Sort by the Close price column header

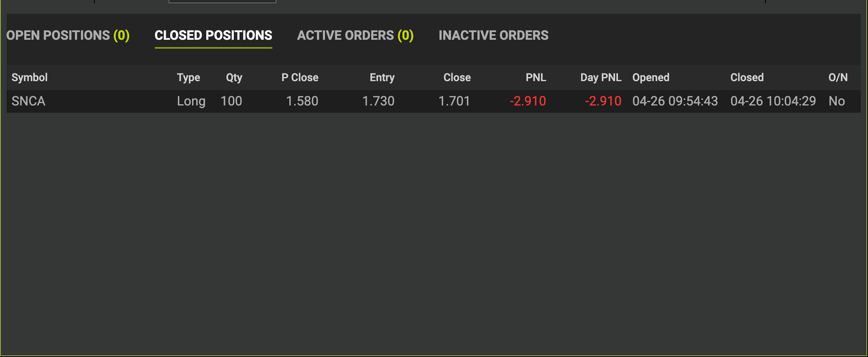[x=457, y=77]
